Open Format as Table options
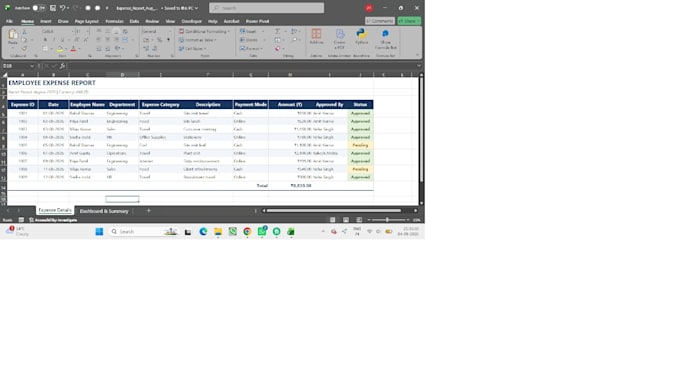Viewport: 680px width, 383px height. (x=198, y=40)
